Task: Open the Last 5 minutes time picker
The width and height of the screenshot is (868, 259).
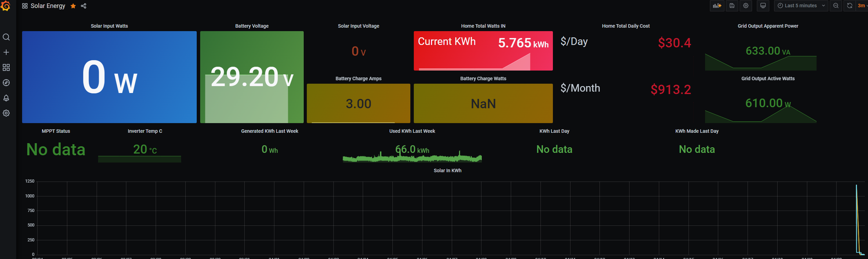Action: [x=801, y=6]
